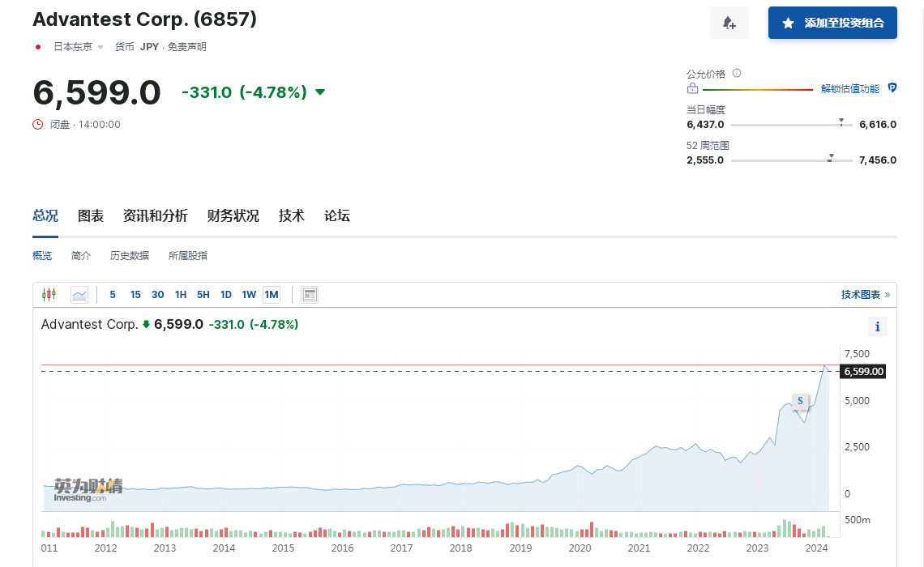Screen dimensions: 924x567
Task: Click the InvestingPro shield icon
Action: (x=892, y=88)
